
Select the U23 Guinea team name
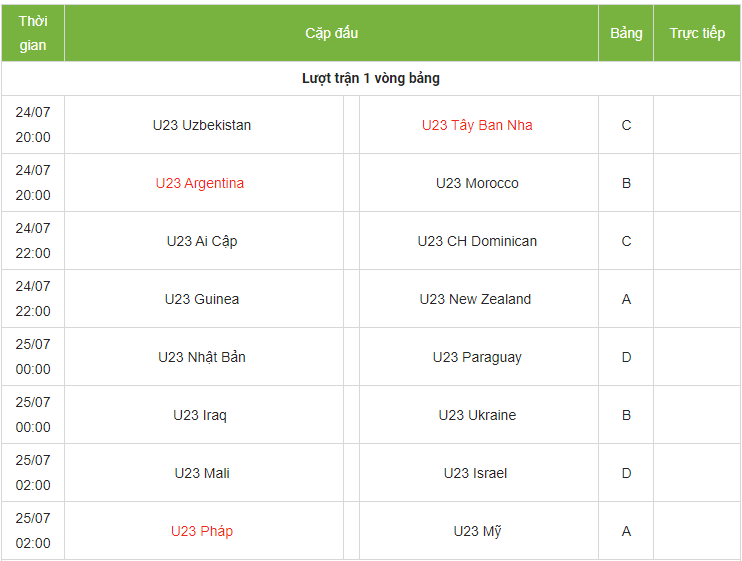[202, 299]
